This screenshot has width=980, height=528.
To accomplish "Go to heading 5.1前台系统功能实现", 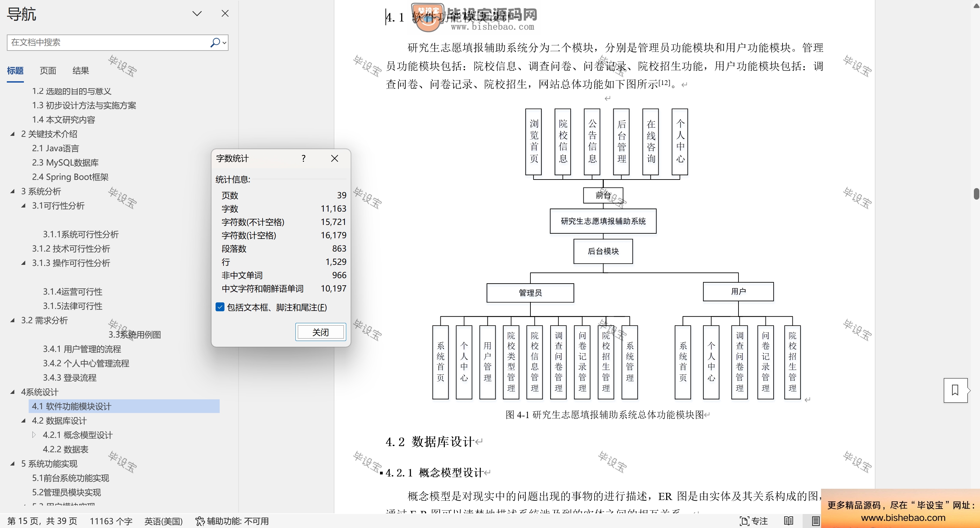I will pyautogui.click(x=70, y=478).
